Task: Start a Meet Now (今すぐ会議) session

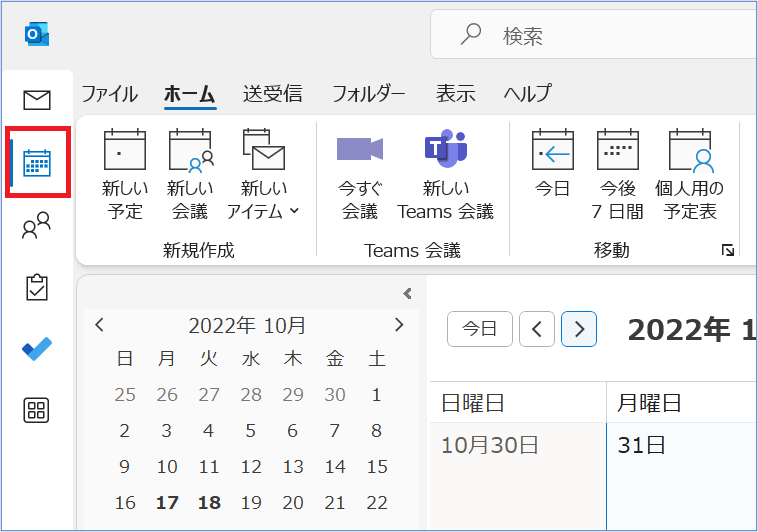Action: click(x=360, y=175)
